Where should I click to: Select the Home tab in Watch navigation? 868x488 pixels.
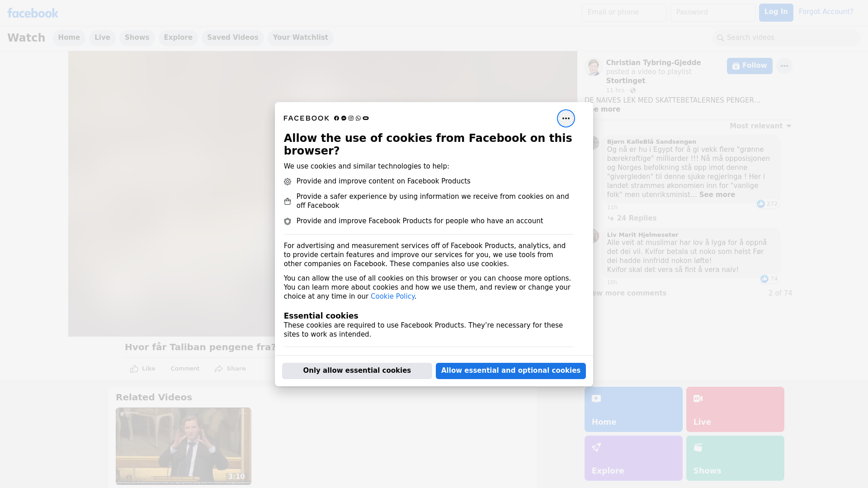pos(69,38)
